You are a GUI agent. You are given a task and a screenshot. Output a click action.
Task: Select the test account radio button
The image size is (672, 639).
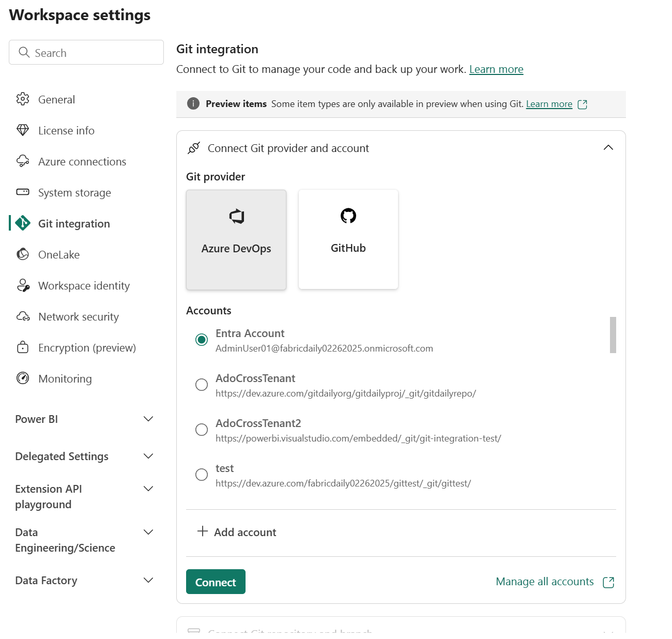tap(202, 475)
